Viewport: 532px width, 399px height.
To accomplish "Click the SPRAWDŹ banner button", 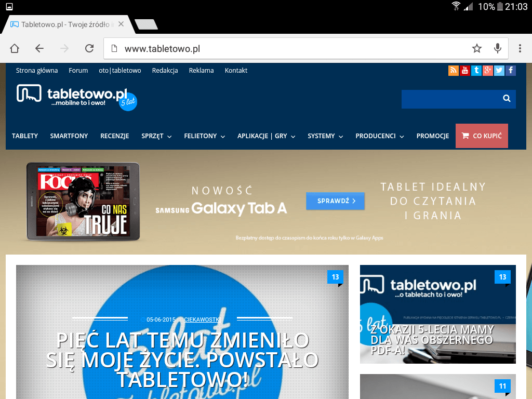I will click(x=335, y=201).
